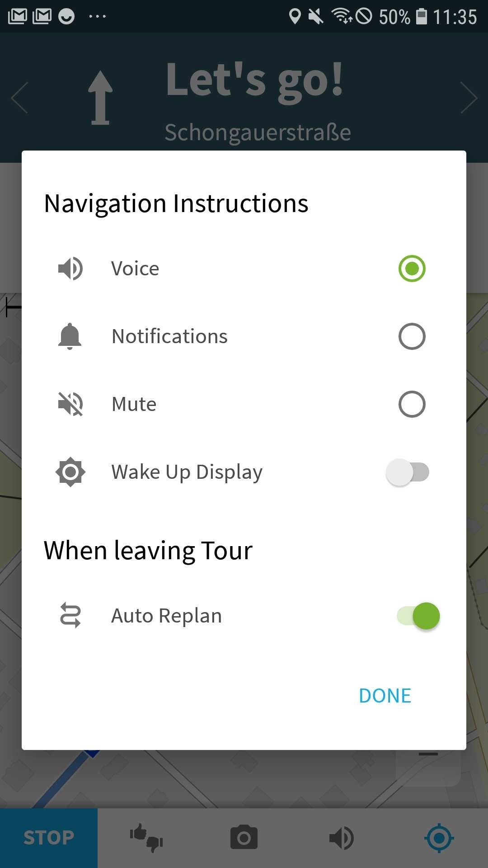Click the muted speaker icon
The width and height of the screenshot is (488, 868).
click(x=70, y=404)
